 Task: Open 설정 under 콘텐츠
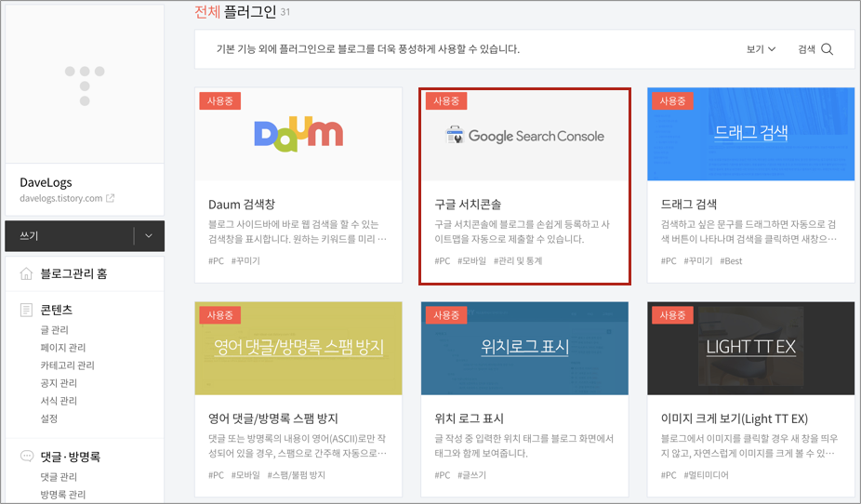pos(49,418)
